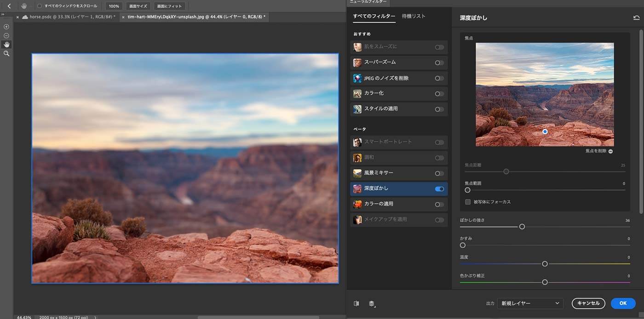Select the Hand tool in left toolbar
Viewport: 644px width, 319px height.
coord(6,45)
